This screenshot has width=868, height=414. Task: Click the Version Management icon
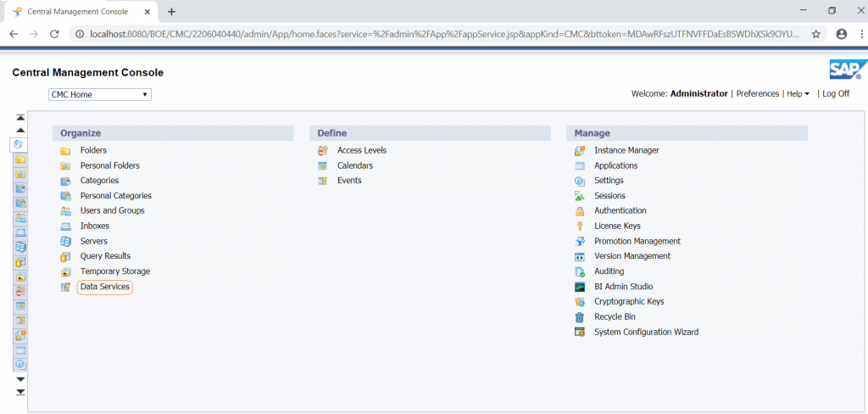[580, 256]
